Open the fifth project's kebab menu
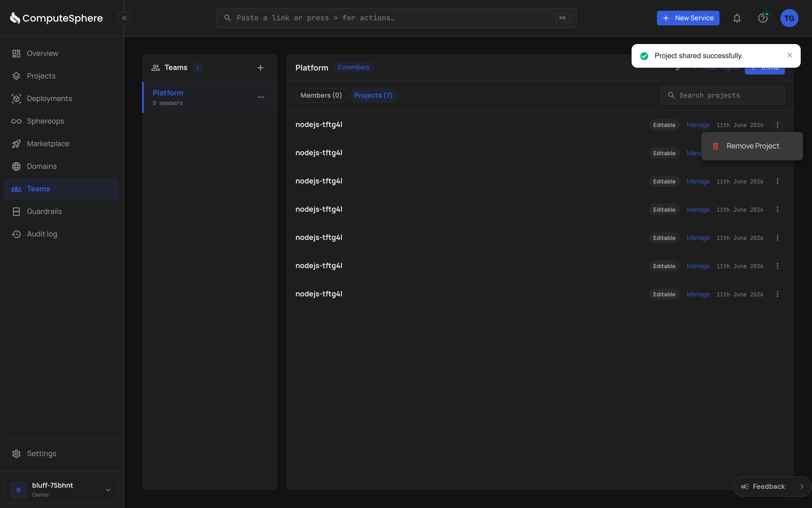 777,238
